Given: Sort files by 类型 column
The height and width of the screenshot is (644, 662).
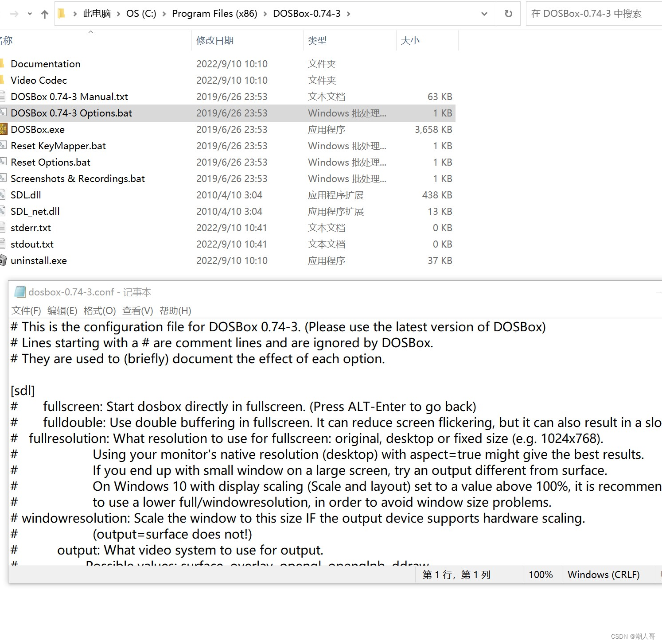Looking at the screenshot, I should click(x=350, y=41).
